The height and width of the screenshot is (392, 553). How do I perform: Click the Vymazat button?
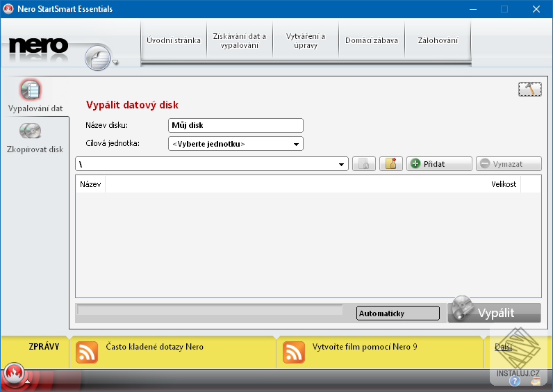pyautogui.click(x=509, y=164)
